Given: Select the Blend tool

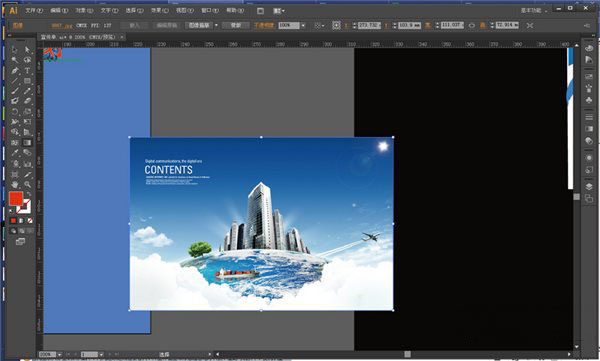Looking at the screenshot, I should click(x=28, y=153).
